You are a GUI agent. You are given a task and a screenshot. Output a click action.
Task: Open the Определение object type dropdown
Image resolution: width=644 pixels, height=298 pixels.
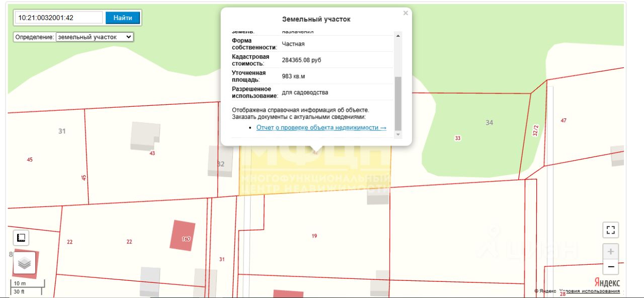[95, 37]
